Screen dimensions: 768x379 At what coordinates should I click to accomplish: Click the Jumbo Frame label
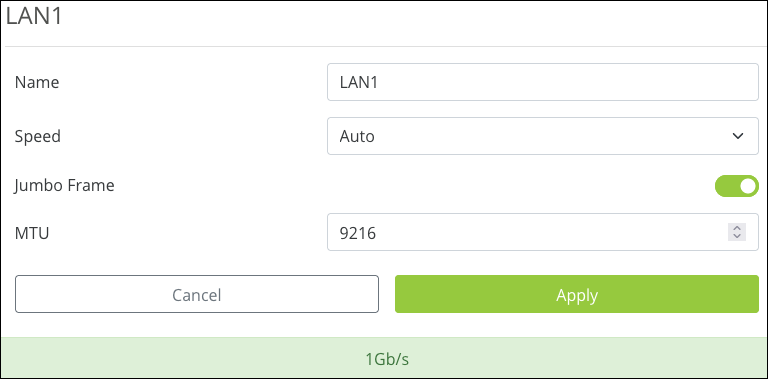[x=65, y=186]
